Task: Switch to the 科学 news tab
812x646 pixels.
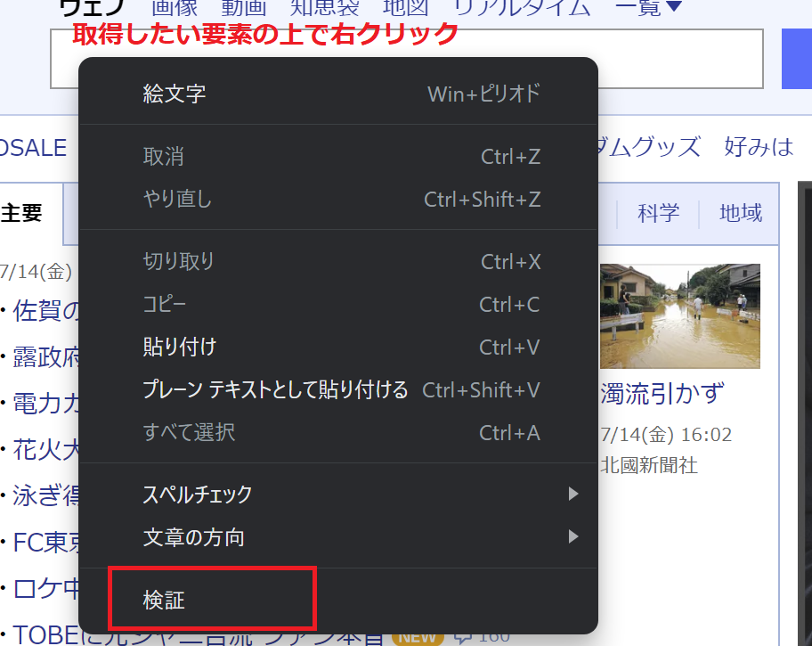Action: point(658,212)
